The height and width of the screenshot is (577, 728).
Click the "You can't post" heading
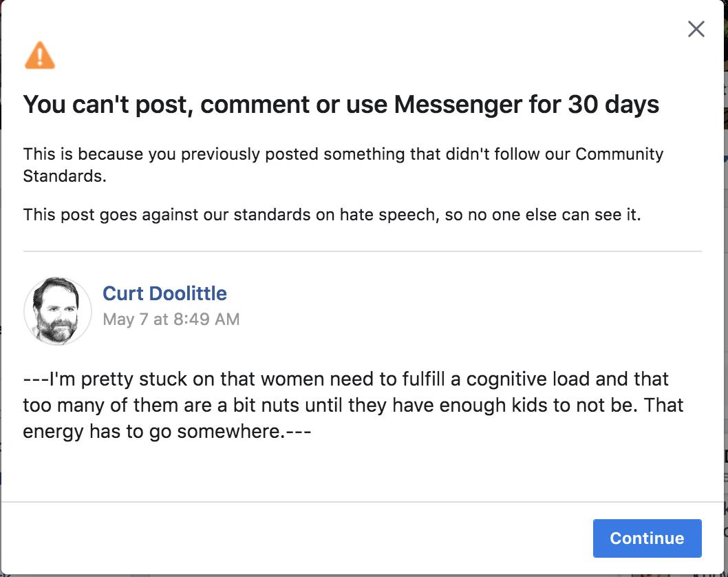pyautogui.click(x=110, y=105)
